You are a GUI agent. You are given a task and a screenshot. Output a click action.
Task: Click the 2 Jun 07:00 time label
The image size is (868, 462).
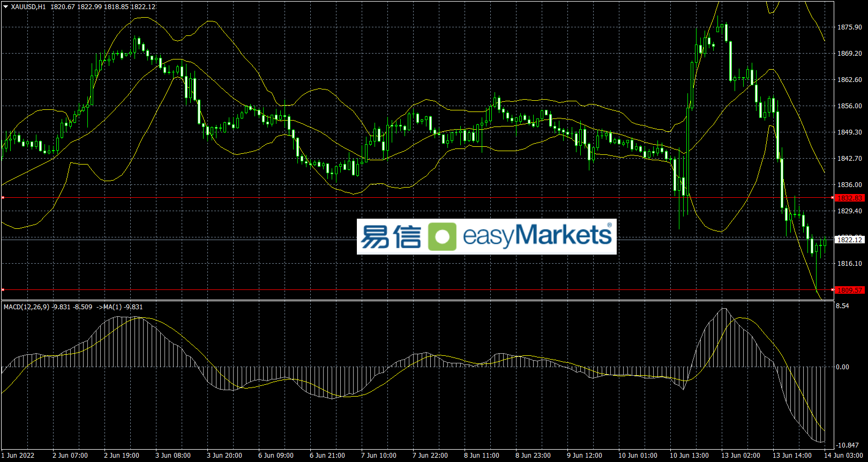point(70,456)
